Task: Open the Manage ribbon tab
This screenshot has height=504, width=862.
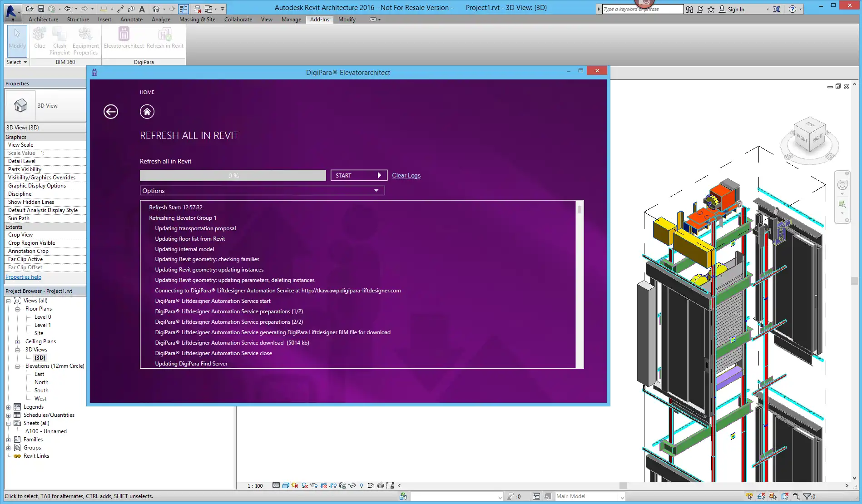Action: [x=291, y=20]
